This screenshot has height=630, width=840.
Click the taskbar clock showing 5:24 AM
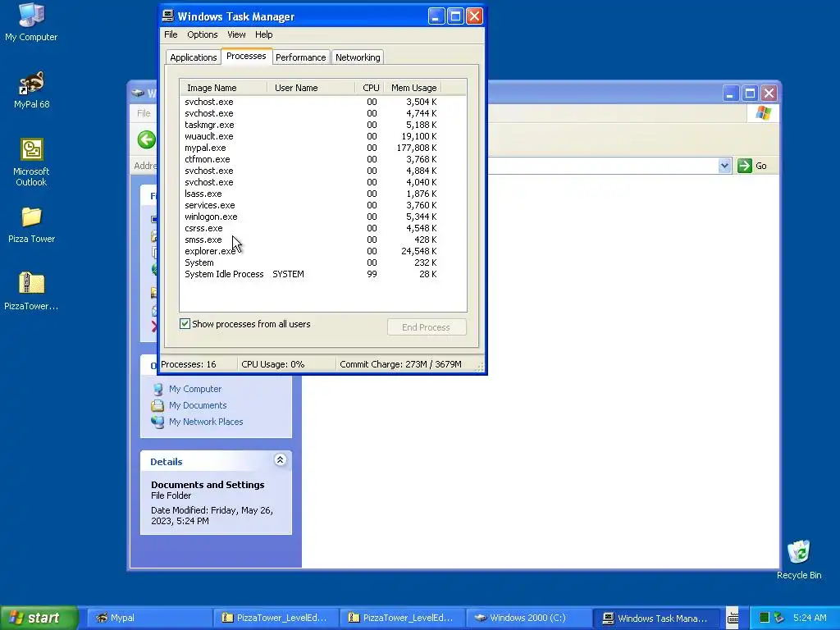(810, 618)
